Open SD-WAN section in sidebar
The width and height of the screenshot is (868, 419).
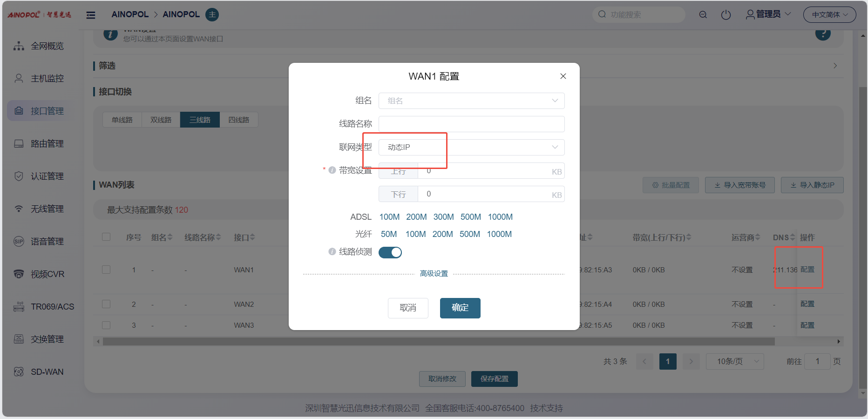(x=47, y=372)
